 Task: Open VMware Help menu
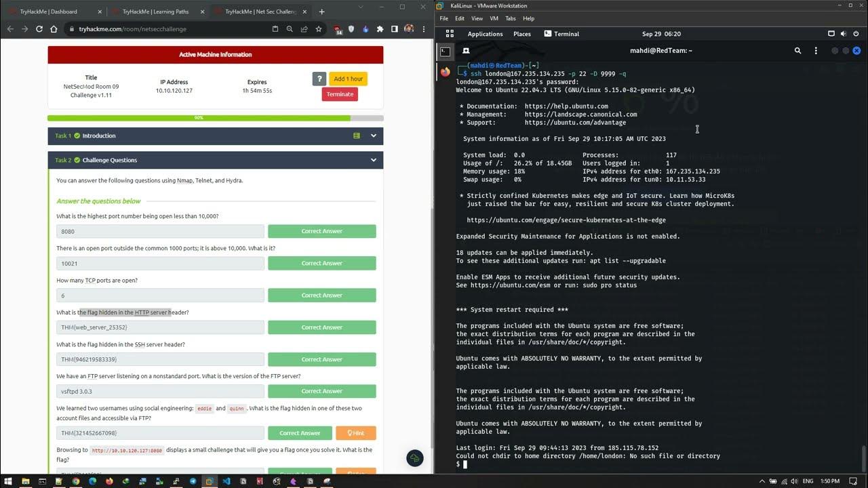click(529, 18)
